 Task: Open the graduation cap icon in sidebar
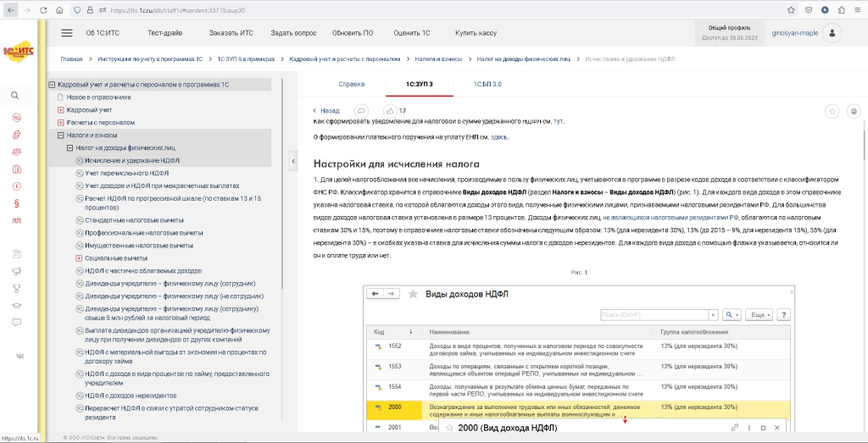pyautogui.click(x=16, y=304)
